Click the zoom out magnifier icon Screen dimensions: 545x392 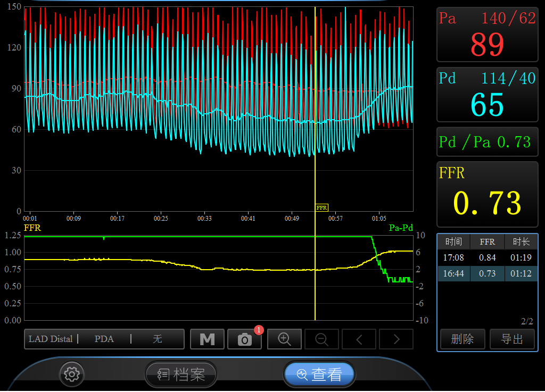pos(321,339)
